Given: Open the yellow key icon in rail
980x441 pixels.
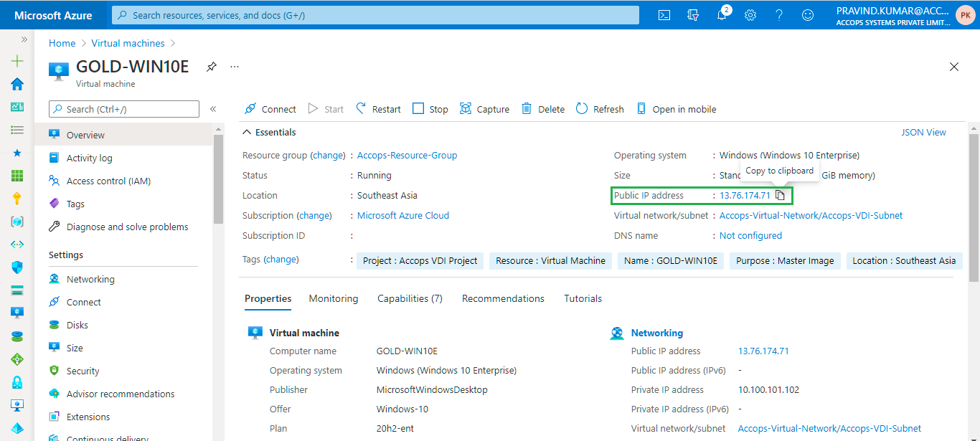Looking at the screenshot, I should pyautogui.click(x=17, y=199).
